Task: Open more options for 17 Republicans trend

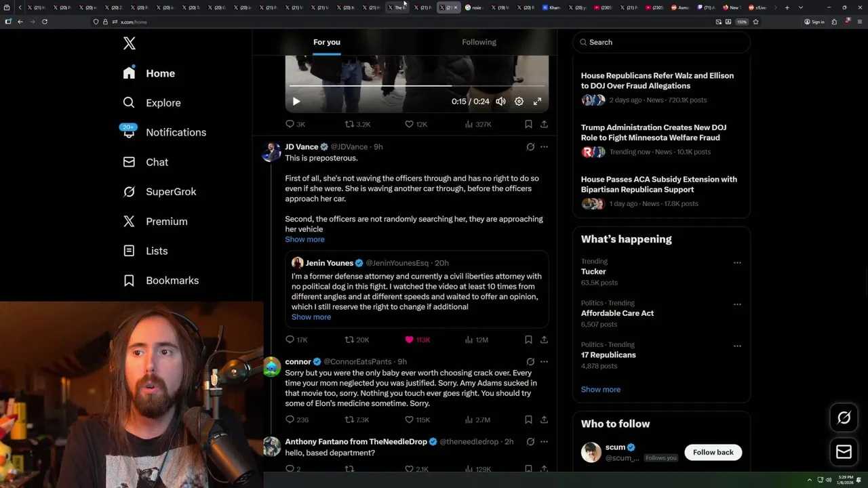Action: click(737, 346)
